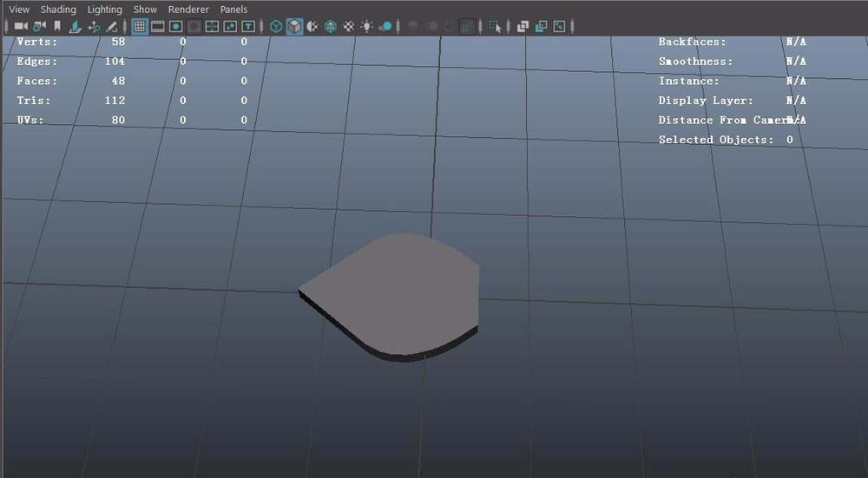This screenshot has height=478, width=868.
Task: Click the Select Camera icon
Action: click(x=21, y=26)
